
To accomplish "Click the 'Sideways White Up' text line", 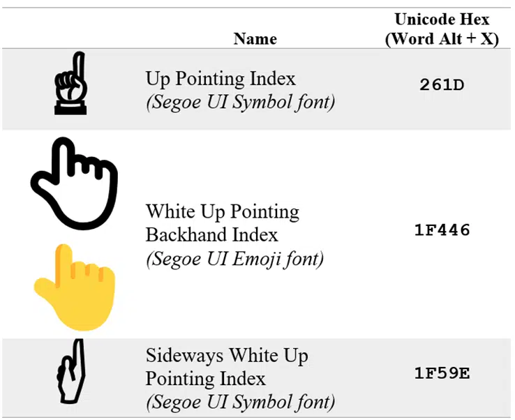I will pos(227,356).
